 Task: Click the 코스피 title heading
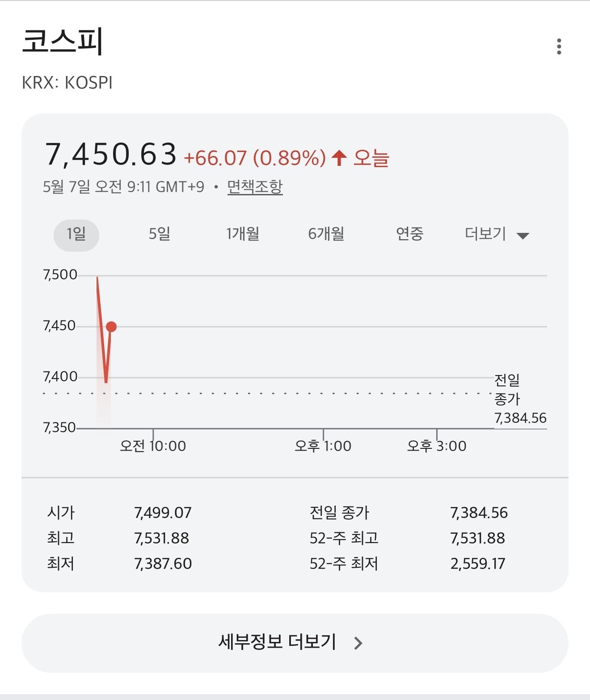63,41
